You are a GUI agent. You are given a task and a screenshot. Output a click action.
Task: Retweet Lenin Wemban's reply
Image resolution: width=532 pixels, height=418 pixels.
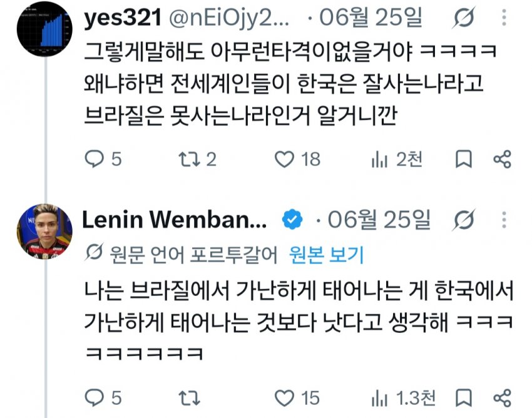[189, 397]
